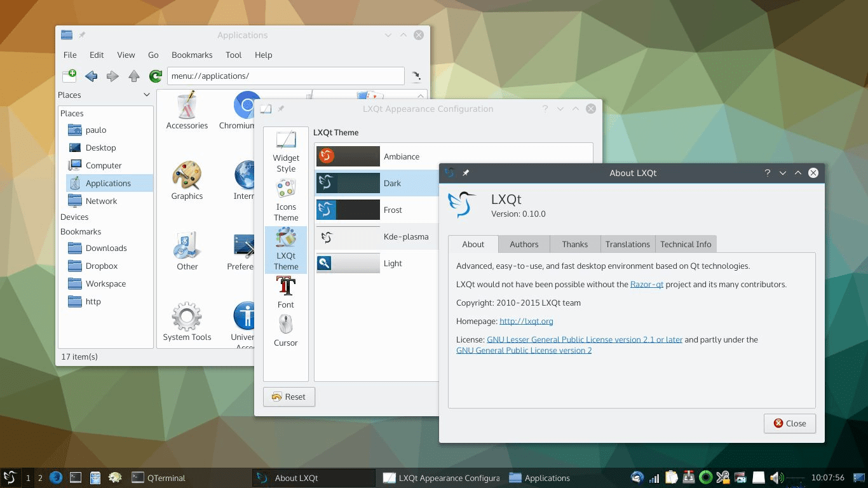
Task: Reload the applications view
Action: [x=155, y=76]
